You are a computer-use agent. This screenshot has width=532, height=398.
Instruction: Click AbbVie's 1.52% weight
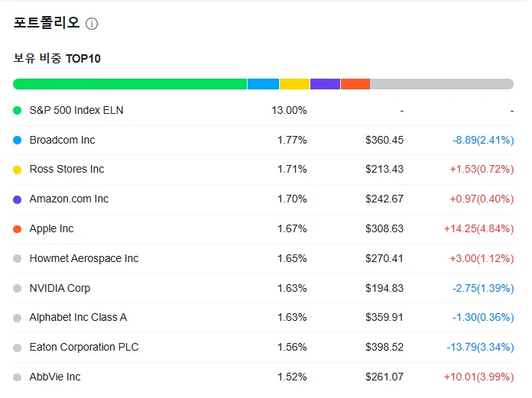[x=292, y=377]
